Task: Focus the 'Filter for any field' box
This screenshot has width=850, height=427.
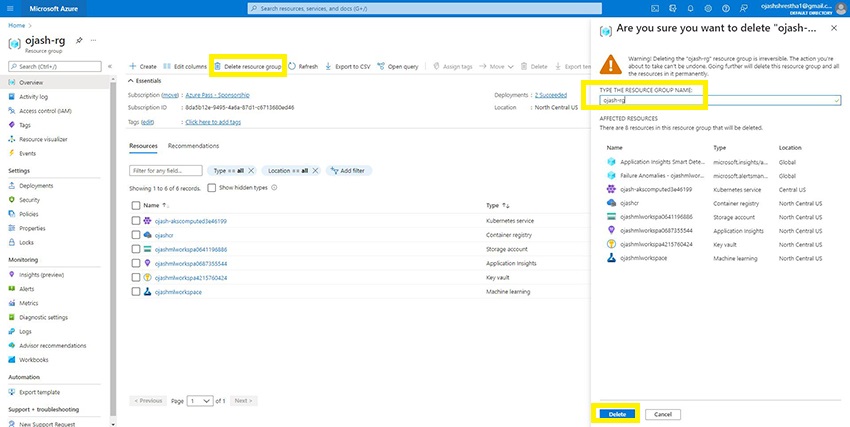Action: point(166,171)
